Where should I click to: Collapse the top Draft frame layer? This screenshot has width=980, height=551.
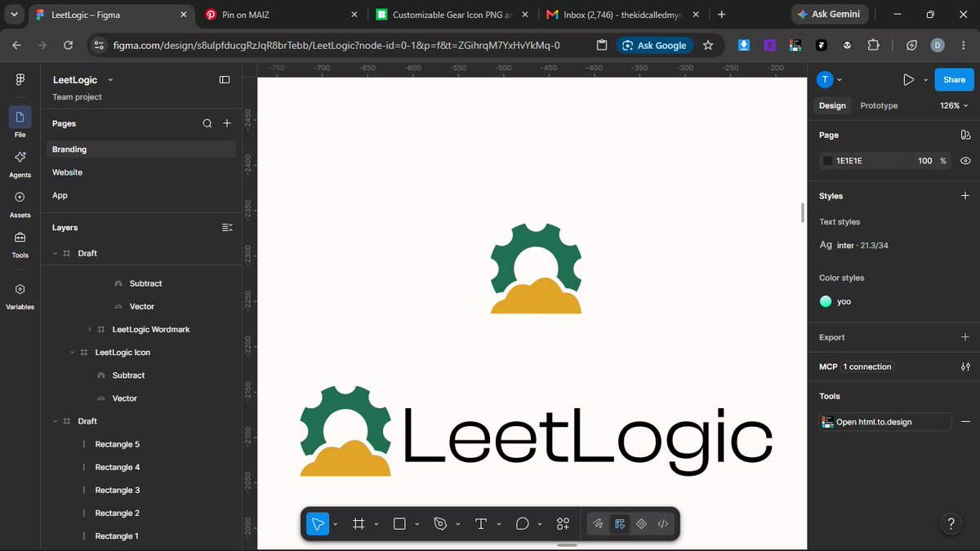(56, 254)
